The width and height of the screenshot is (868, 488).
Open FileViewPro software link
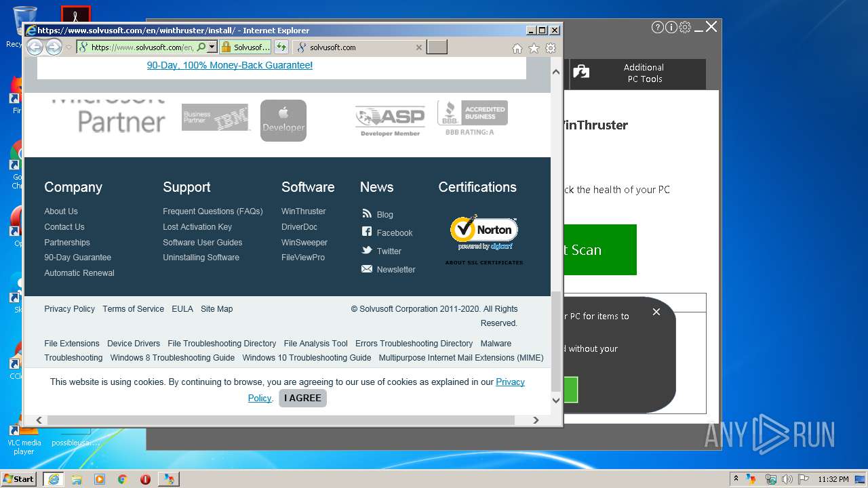[x=303, y=258]
